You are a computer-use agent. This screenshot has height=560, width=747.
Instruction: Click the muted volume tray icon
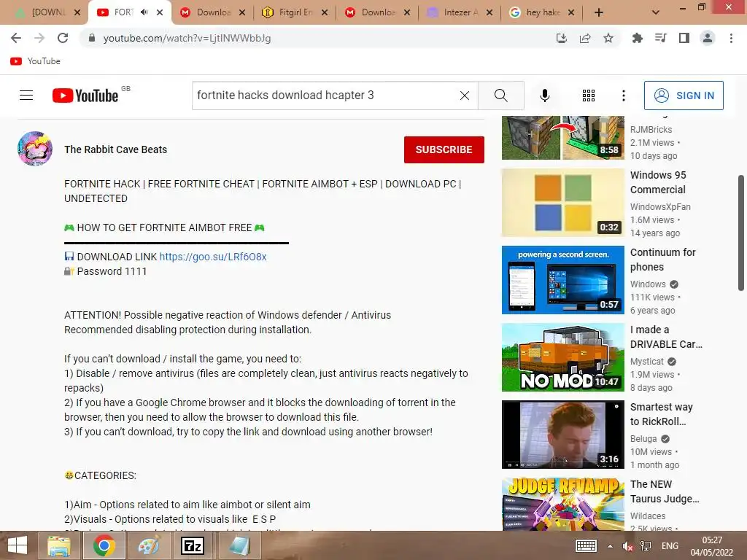(627, 545)
